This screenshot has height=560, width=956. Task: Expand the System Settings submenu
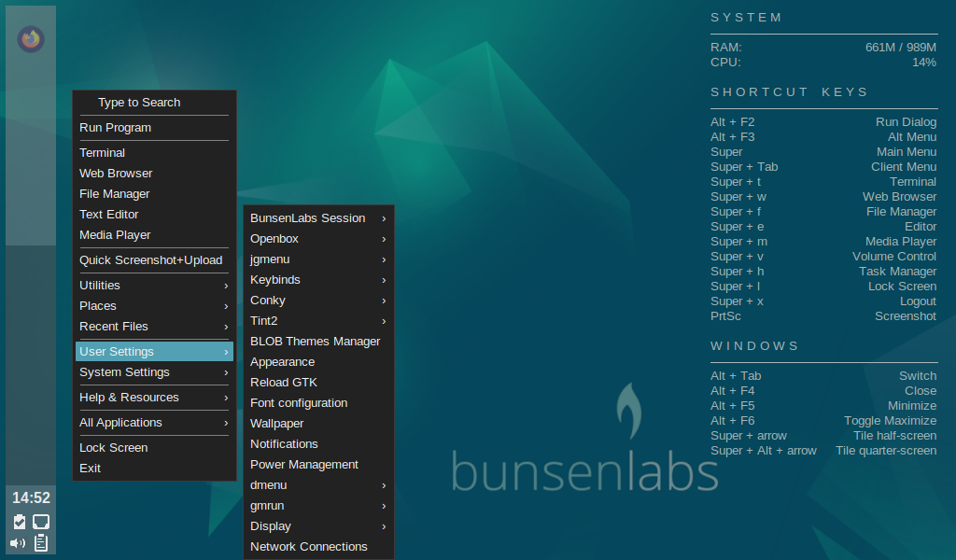[x=154, y=372]
